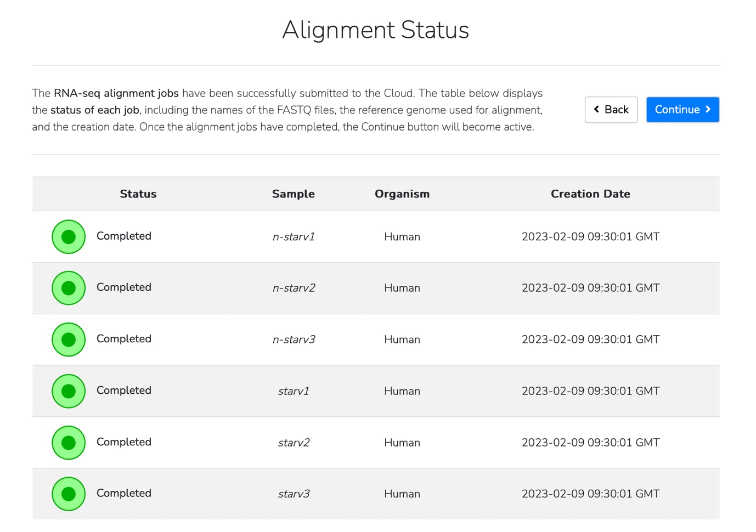Select the n-starv1 sample name

click(294, 237)
